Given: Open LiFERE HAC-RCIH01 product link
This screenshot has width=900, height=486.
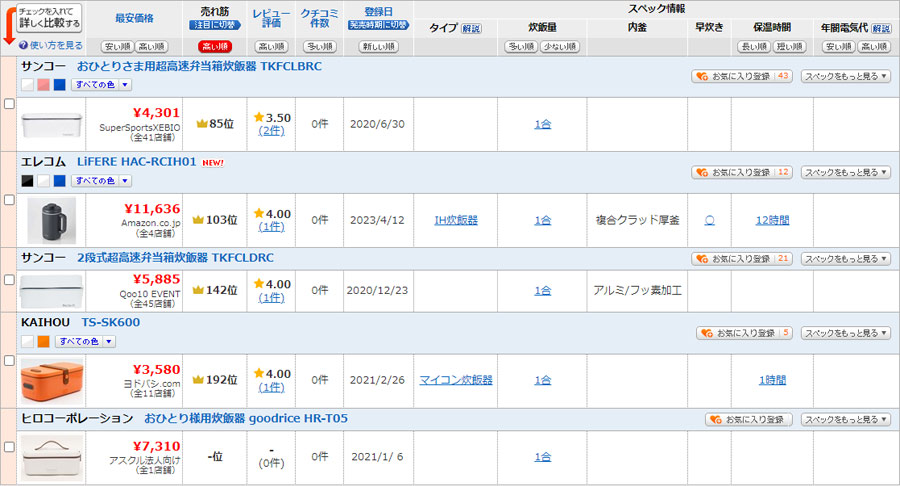Looking at the screenshot, I should [x=137, y=162].
